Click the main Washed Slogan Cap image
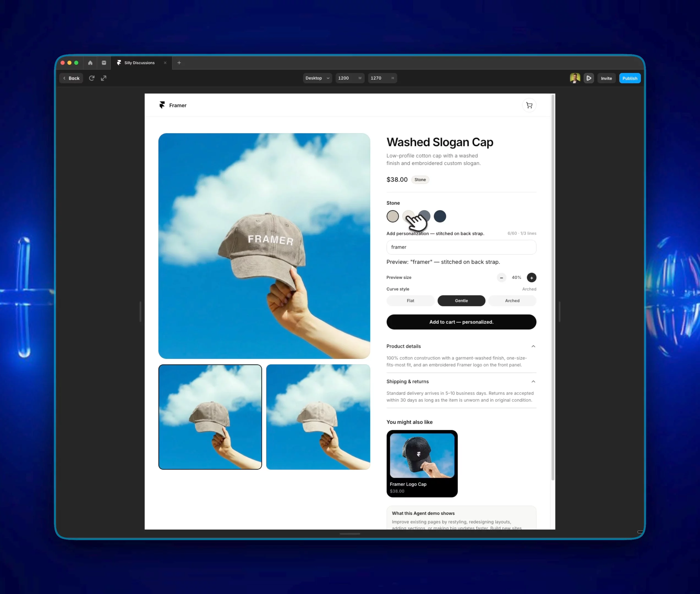 point(264,246)
